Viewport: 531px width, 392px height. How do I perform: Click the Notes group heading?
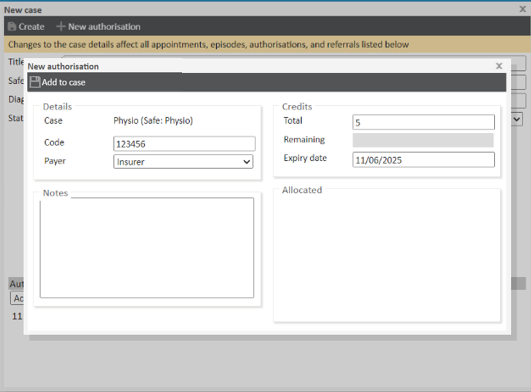pos(55,193)
